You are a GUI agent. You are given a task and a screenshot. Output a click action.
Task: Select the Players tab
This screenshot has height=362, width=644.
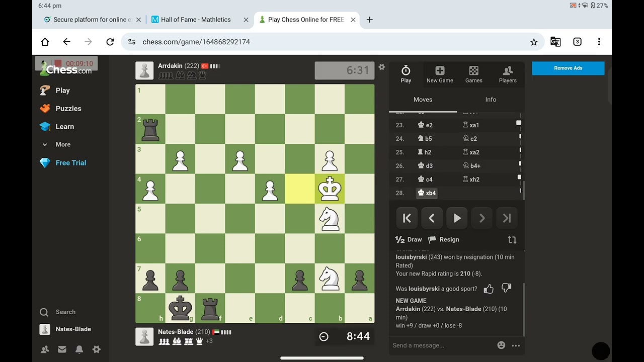[508, 74]
